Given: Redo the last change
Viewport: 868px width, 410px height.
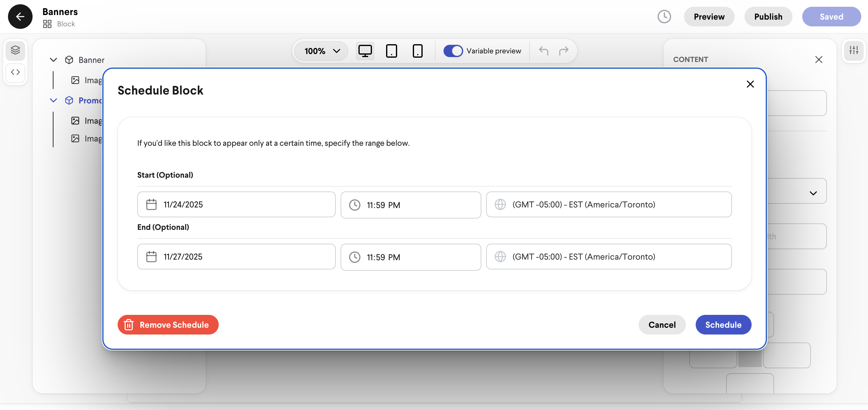Looking at the screenshot, I should 564,51.
